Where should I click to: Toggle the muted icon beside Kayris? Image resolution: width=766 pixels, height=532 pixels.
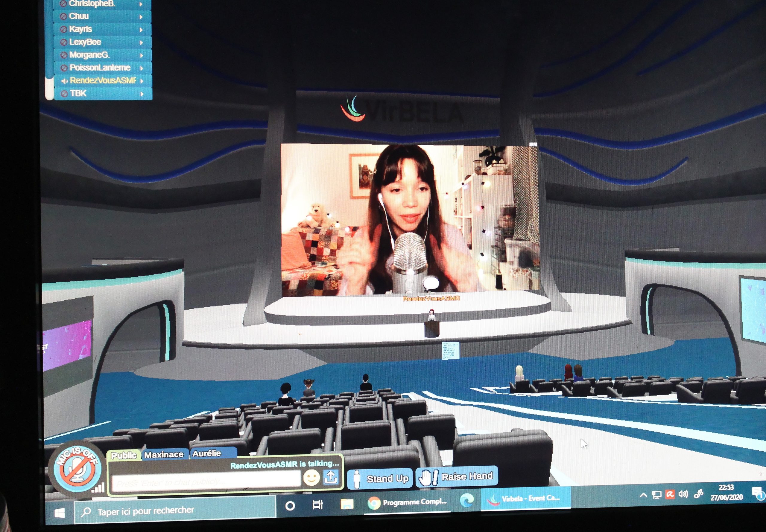point(63,29)
